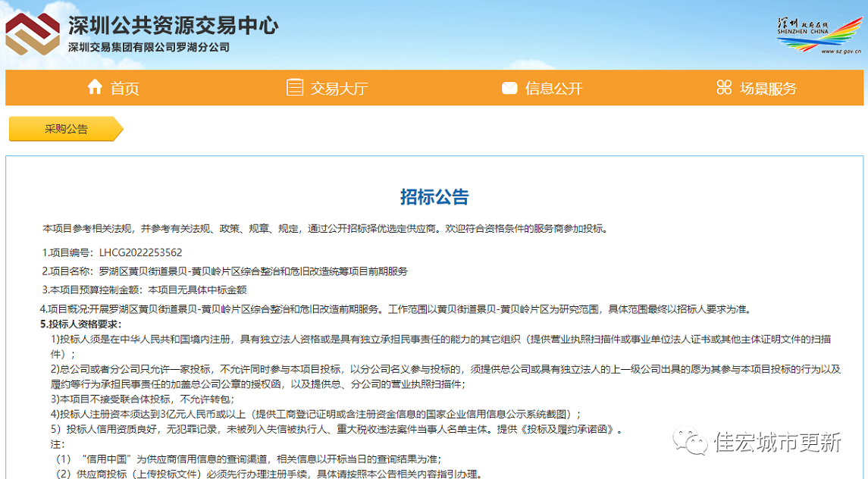The image size is (868, 479).
Task: Click the house icon beside 首页
Action: pyautogui.click(x=95, y=87)
